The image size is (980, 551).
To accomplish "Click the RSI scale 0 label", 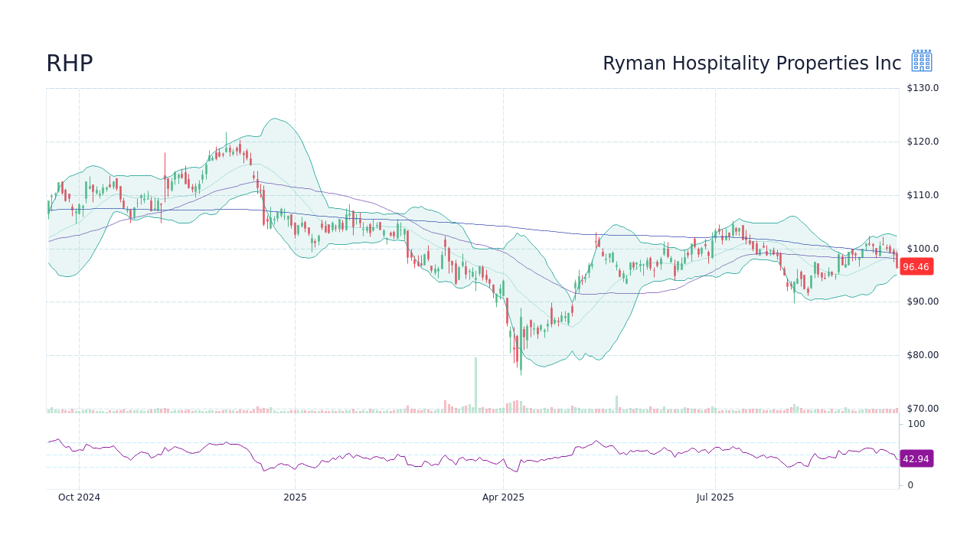I will [x=910, y=485].
